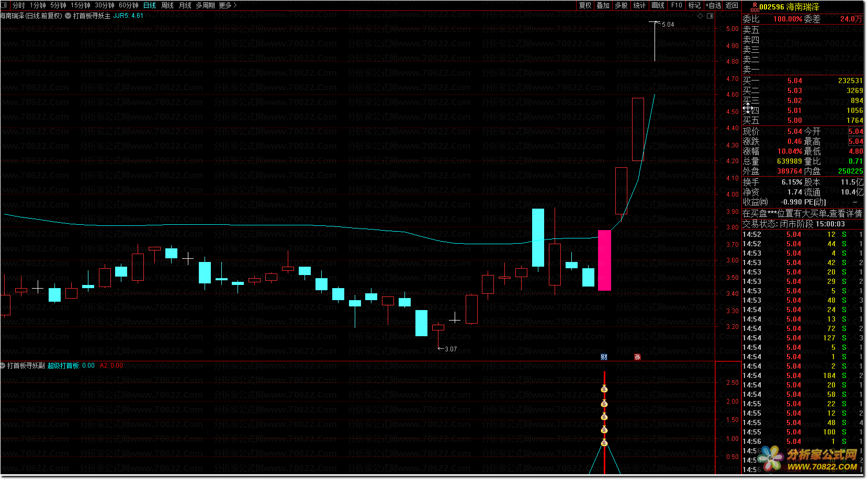The height and width of the screenshot is (480, 868).
Task: Select the 30分钟 period tab
Action: [105, 5]
